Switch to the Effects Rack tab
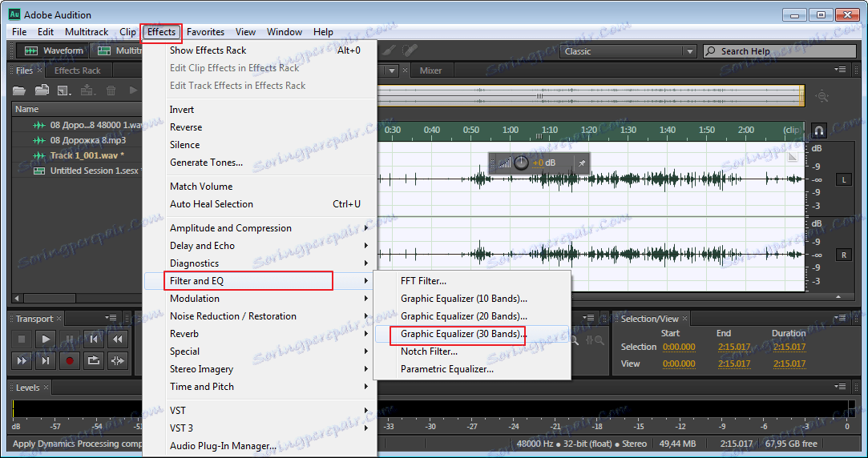Screen dimensions: 868x458 pos(78,70)
